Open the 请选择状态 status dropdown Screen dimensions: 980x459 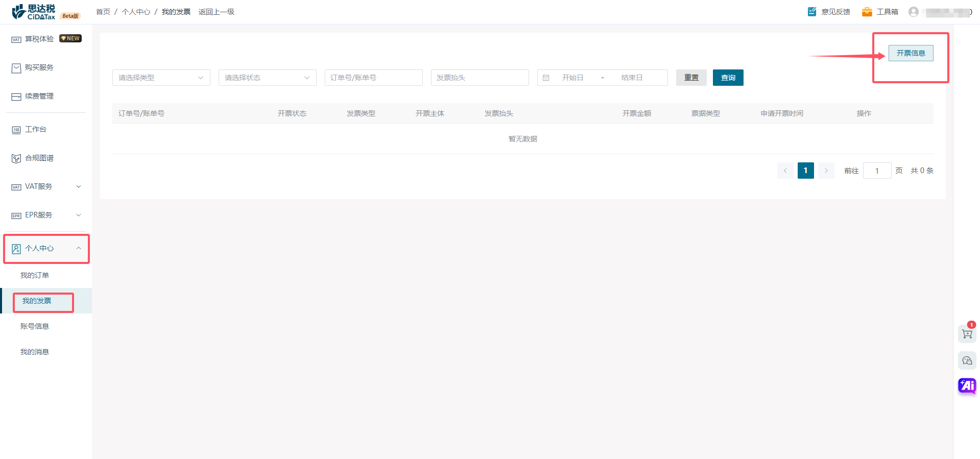click(267, 78)
